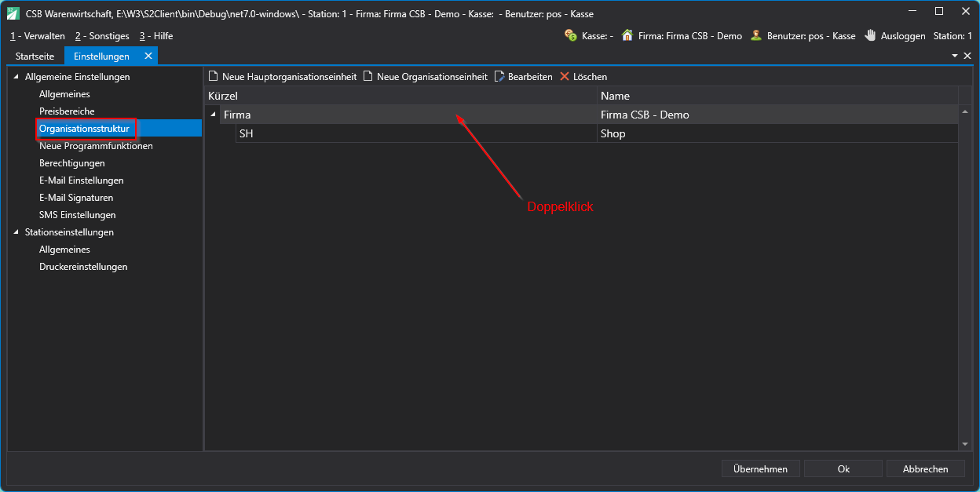
Task: Click the Benutzer person icon
Action: [756, 35]
